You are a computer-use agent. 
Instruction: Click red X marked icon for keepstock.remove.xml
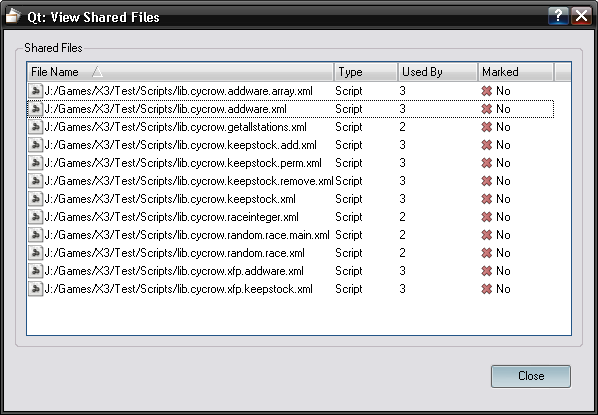click(x=487, y=181)
